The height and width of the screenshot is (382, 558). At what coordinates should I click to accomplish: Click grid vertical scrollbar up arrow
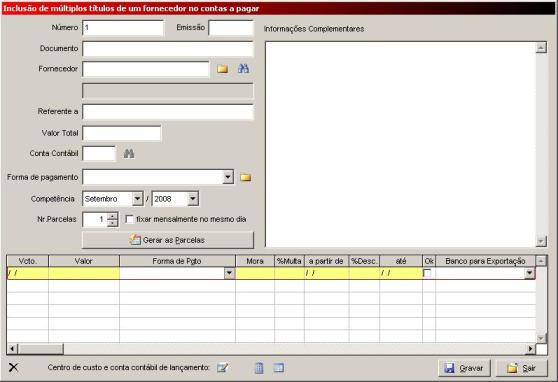pos(541,261)
